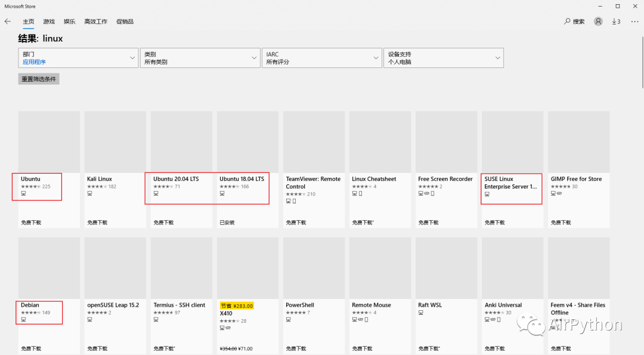Open the Ubuntu 20.04 LTS thumbnail
The width and height of the screenshot is (644, 355).
(x=181, y=142)
